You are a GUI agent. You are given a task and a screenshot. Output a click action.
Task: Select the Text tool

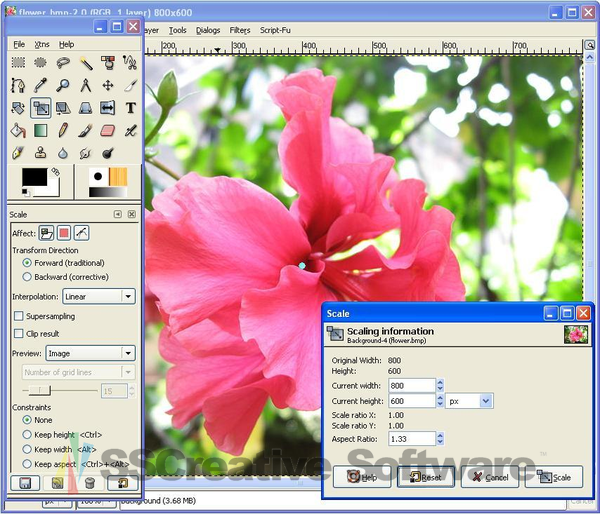tap(130, 108)
